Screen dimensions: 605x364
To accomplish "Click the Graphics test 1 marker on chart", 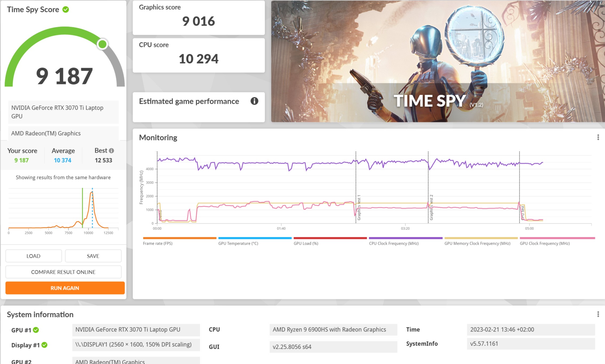I will click(359, 208).
